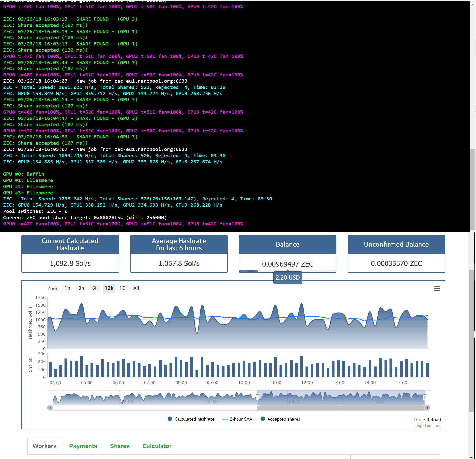Viewport: 476px width, 459px height.
Task: Click the navigator right scroll arrow
Action: pos(427,408)
